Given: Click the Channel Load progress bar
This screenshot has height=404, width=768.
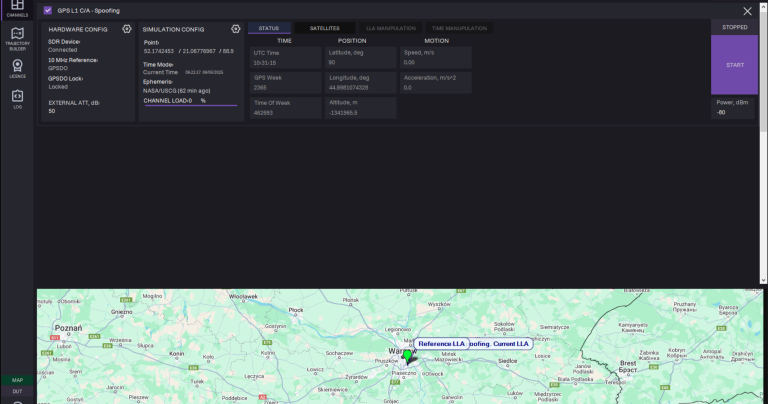Looking at the screenshot, I should coord(191,105).
